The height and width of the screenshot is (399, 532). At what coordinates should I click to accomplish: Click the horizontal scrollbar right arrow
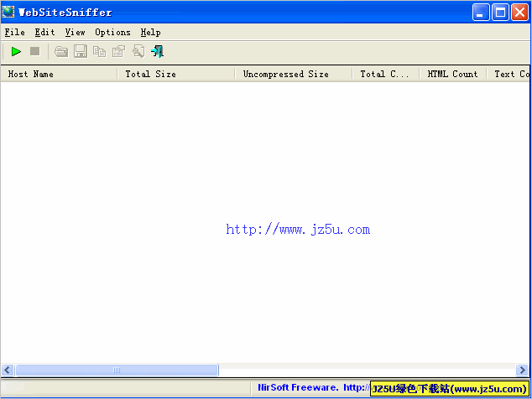point(522,370)
